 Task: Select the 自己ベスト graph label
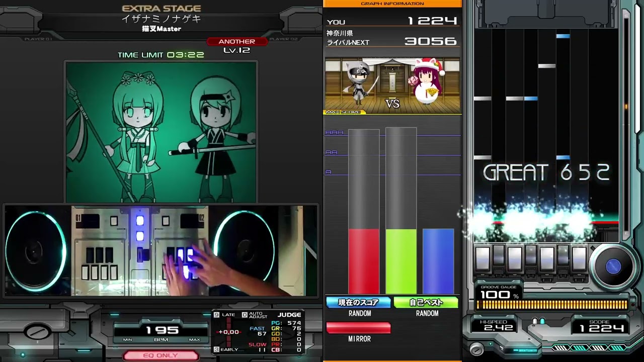click(x=426, y=302)
